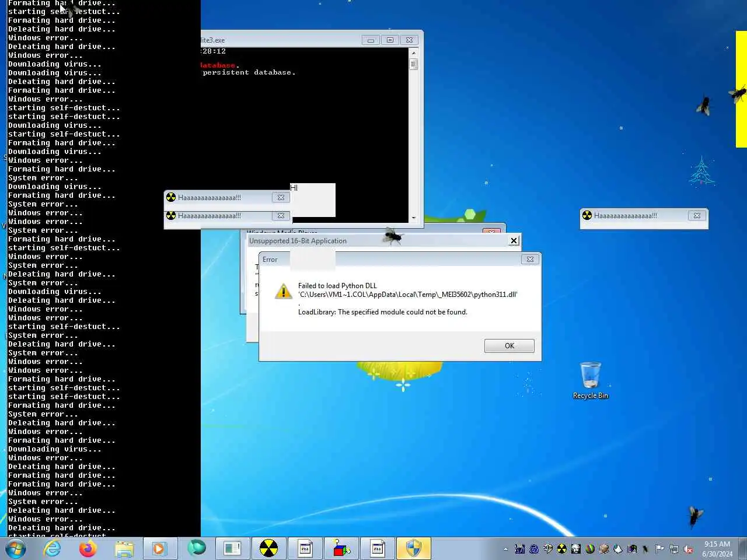
Task: Select the Recycle Bin desktop icon
Action: coord(591,380)
